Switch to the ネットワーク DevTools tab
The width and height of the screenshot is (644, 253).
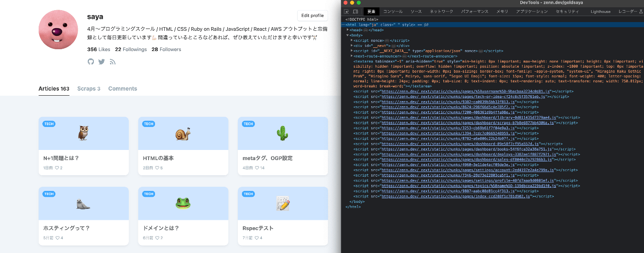[x=441, y=11]
